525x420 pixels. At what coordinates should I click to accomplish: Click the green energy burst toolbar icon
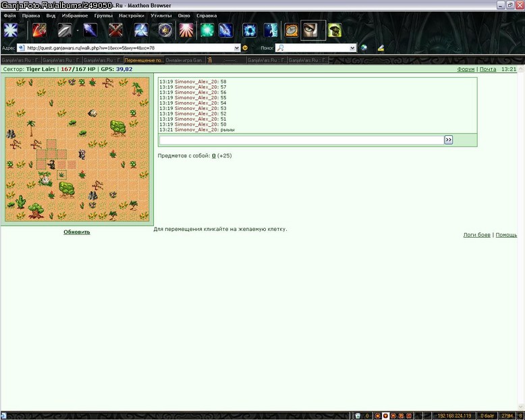[207, 30]
